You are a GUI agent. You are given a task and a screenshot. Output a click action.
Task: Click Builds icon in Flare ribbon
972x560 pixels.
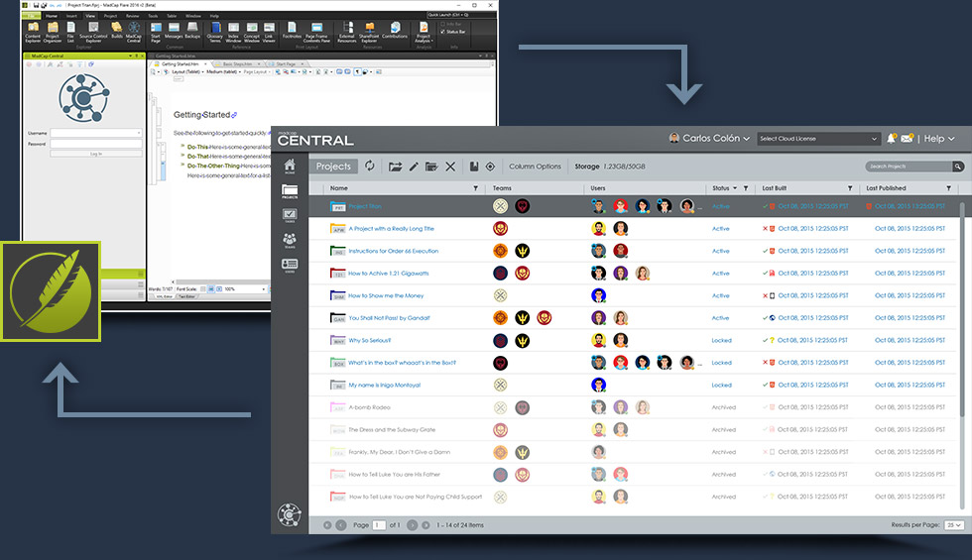click(x=117, y=31)
